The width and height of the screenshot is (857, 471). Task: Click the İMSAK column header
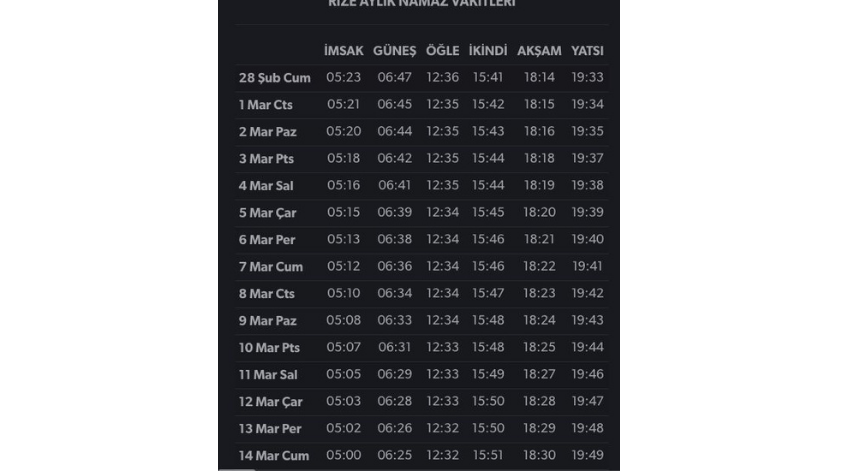click(x=343, y=50)
